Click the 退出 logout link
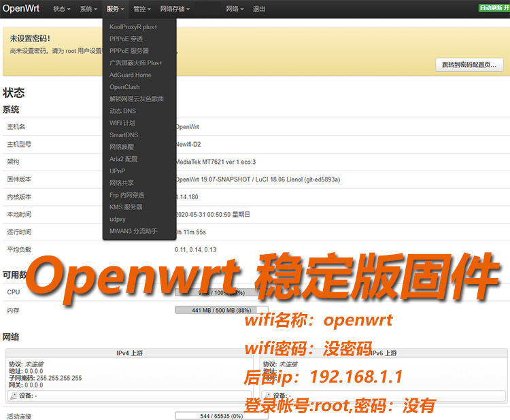The image size is (510, 420). pyautogui.click(x=259, y=9)
